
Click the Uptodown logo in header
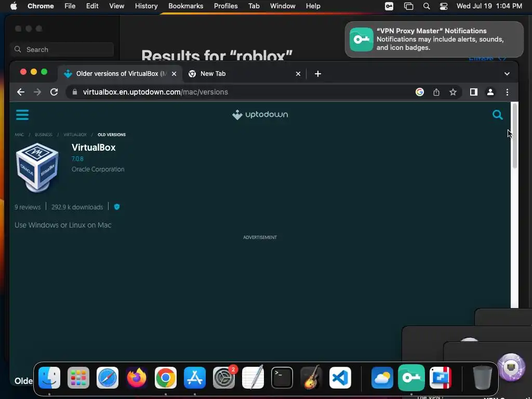click(x=260, y=115)
